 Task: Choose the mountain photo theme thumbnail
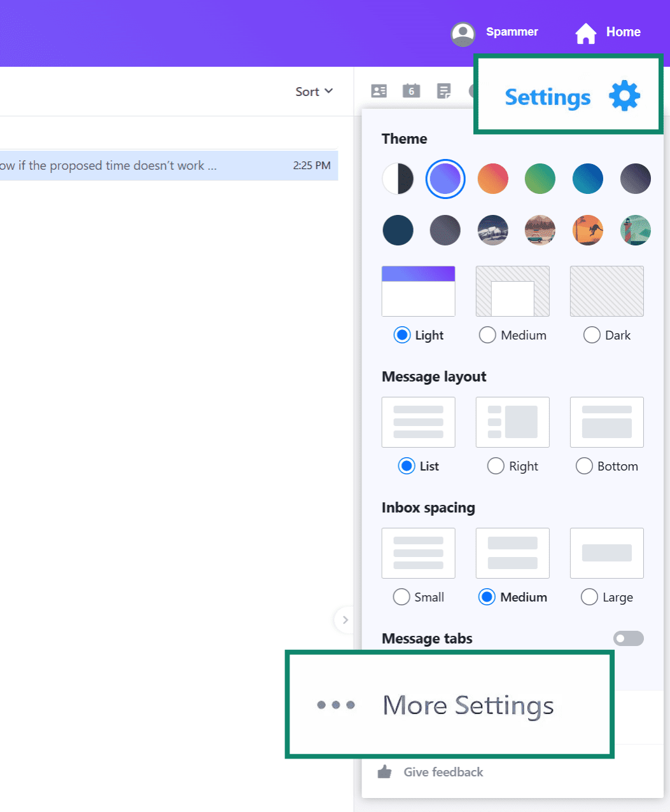click(x=493, y=230)
